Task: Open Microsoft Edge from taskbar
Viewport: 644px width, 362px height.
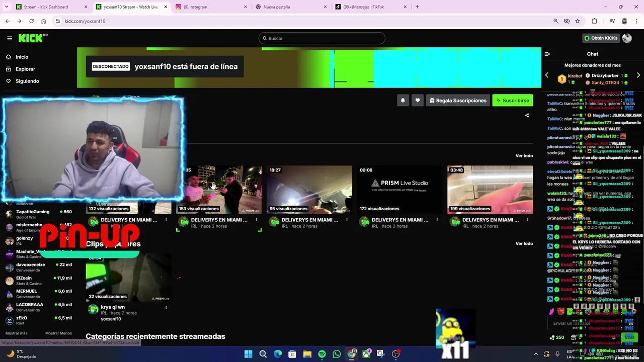Action: pyautogui.click(x=278, y=354)
